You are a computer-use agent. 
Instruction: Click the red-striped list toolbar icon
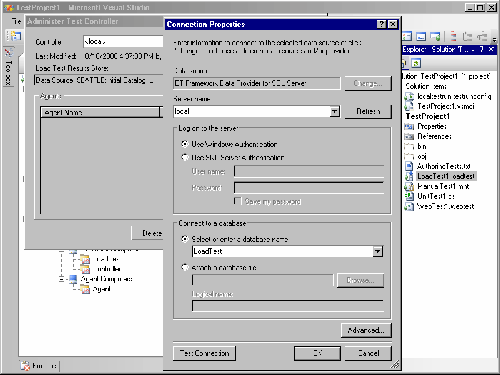coord(453,36)
